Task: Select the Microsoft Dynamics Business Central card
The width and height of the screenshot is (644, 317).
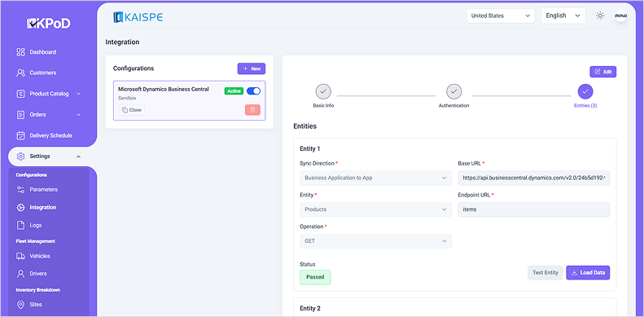Action: 190,101
